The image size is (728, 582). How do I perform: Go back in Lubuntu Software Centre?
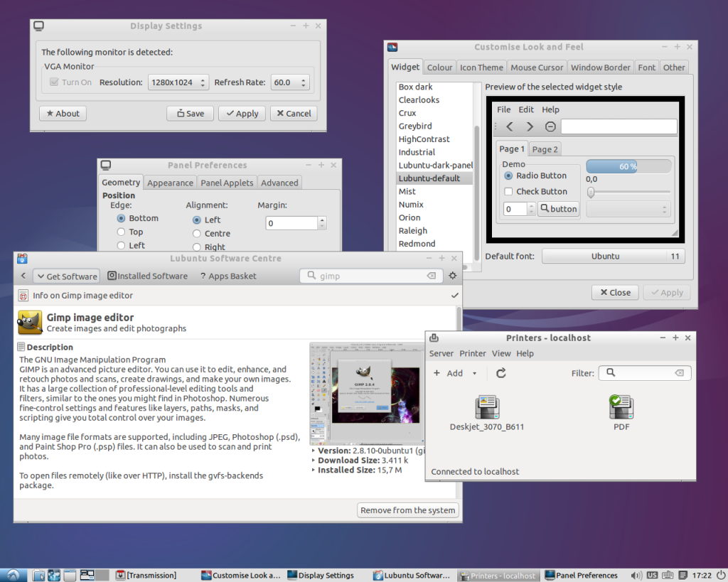[x=23, y=276]
